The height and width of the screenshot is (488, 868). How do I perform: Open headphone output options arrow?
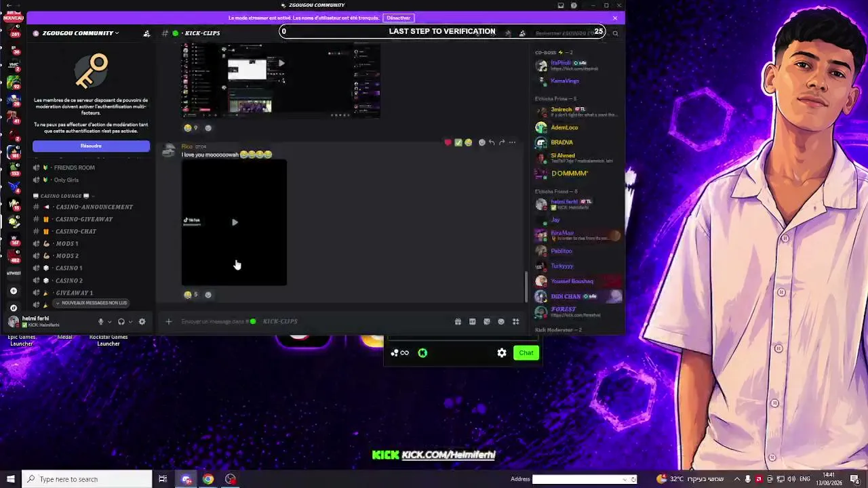click(x=130, y=322)
